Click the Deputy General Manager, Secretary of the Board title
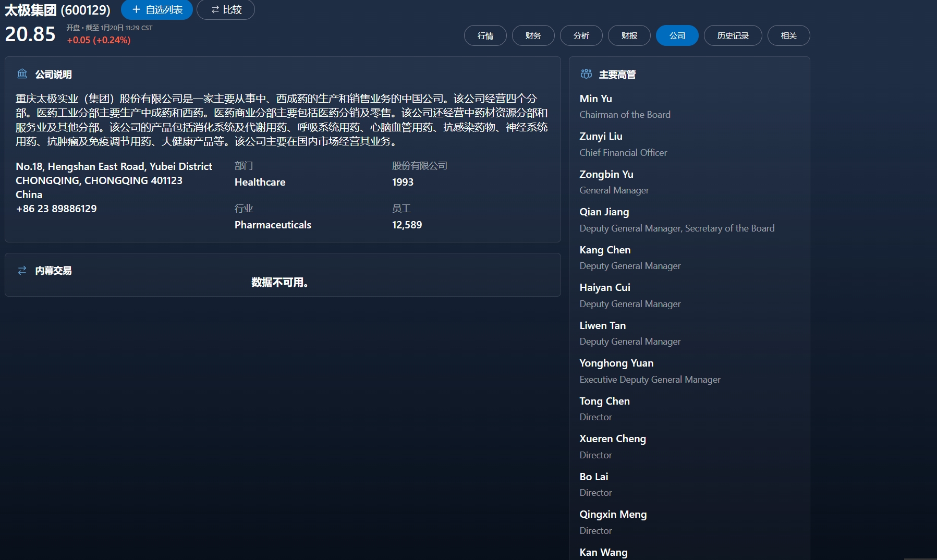This screenshot has width=937, height=560. [x=677, y=228]
